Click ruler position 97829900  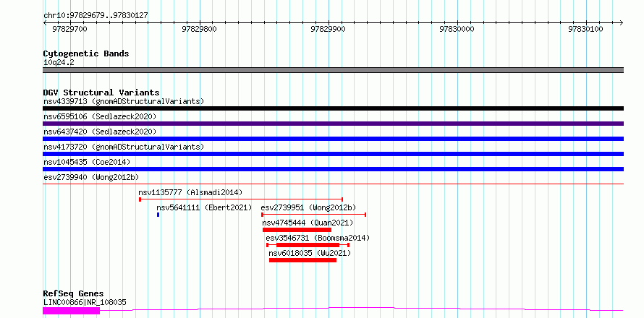pos(329,30)
